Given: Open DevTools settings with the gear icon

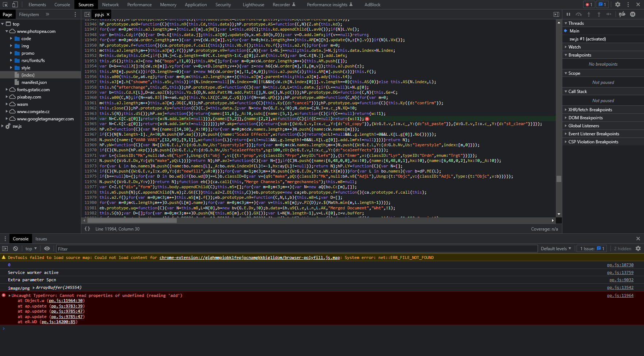Looking at the screenshot, I should [617, 4].
